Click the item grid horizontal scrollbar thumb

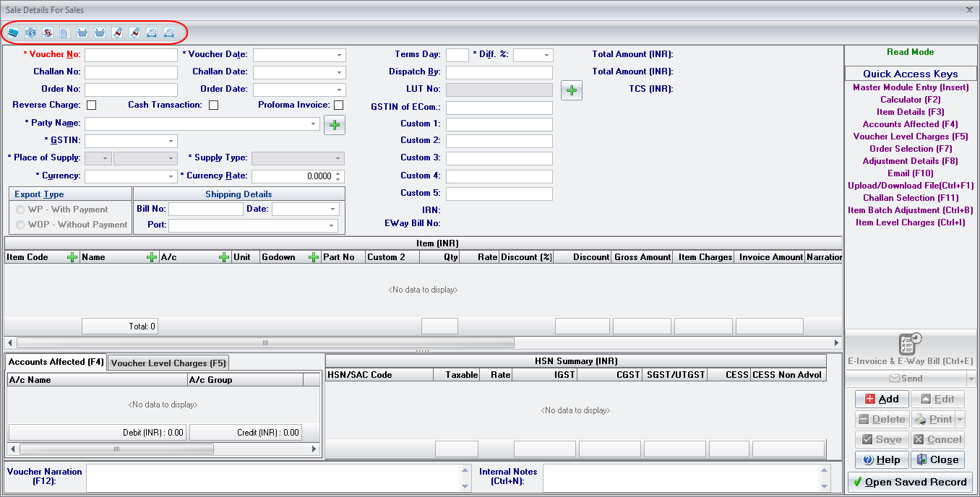[265, 342]
